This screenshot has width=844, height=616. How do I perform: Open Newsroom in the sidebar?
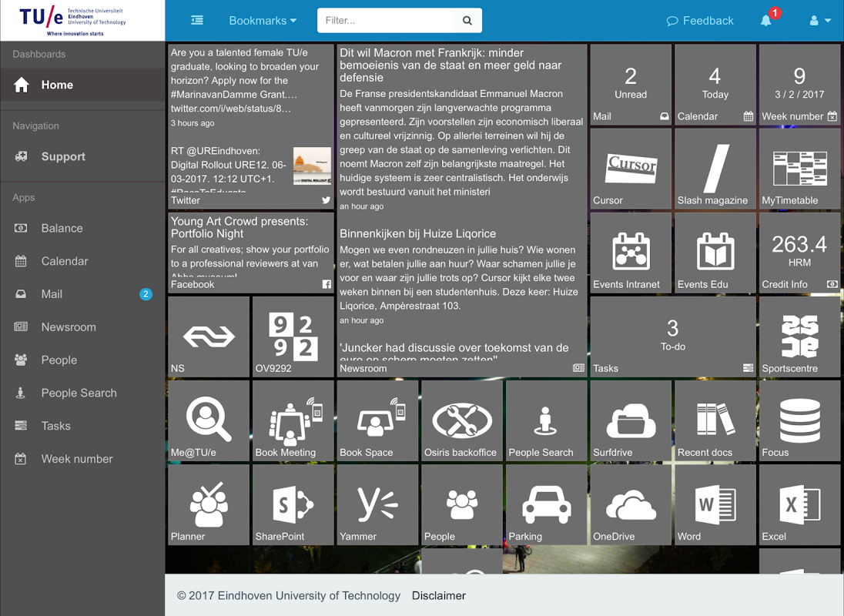(82, 327)
